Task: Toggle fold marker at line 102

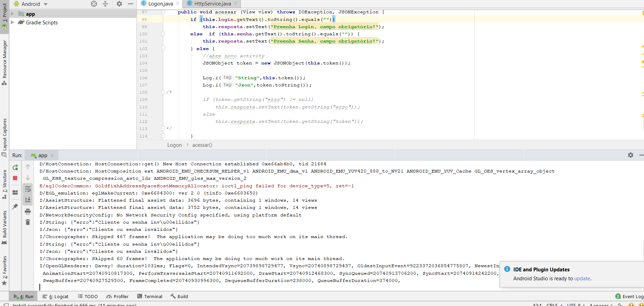Action: click(163, 48)
